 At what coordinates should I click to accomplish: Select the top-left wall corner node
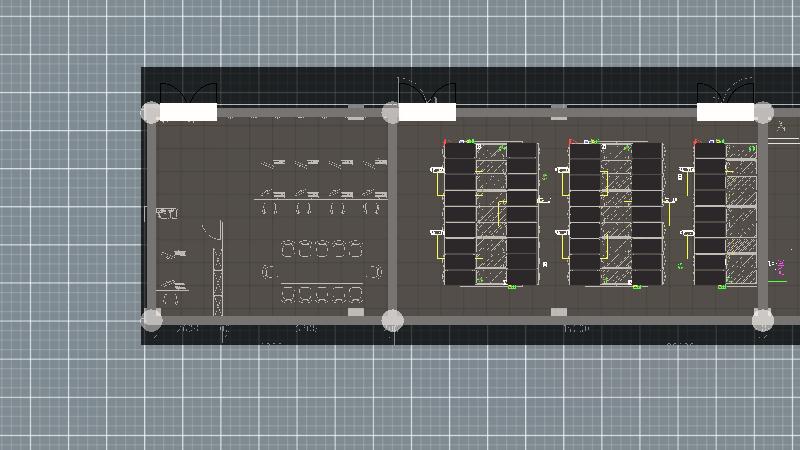(151, 112)
